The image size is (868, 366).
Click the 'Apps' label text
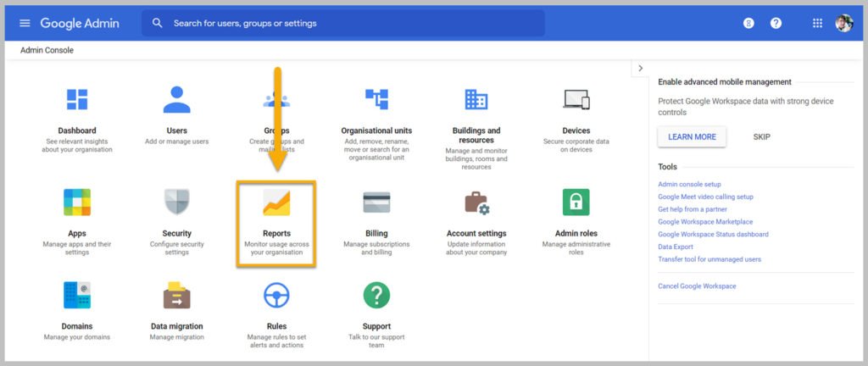point(77,234)
